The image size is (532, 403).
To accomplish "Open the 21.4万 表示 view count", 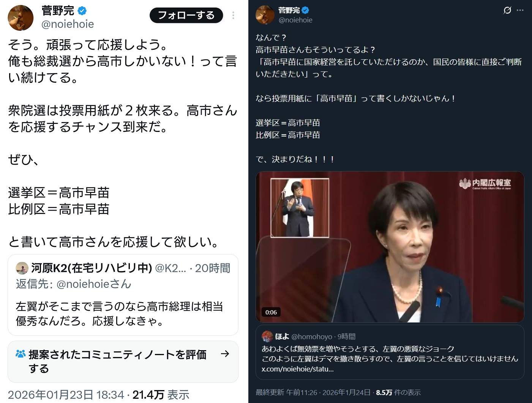I will pos(161,395).
